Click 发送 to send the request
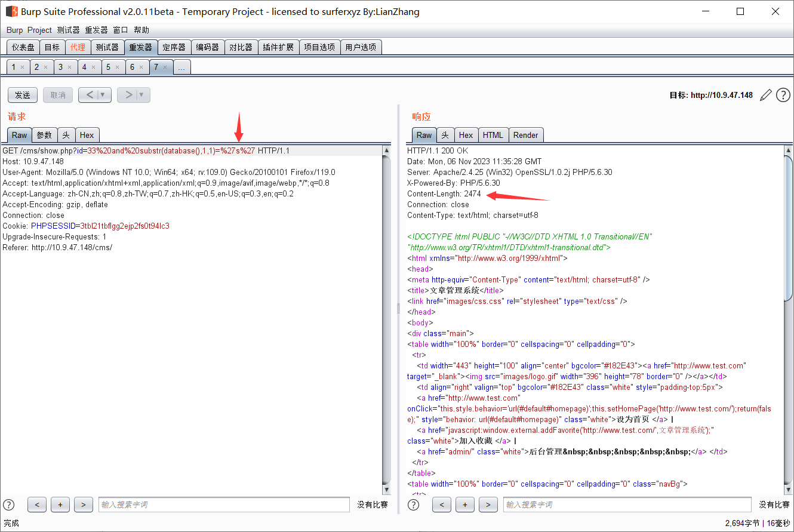The image size is (794, 532). tap(23, 95)
